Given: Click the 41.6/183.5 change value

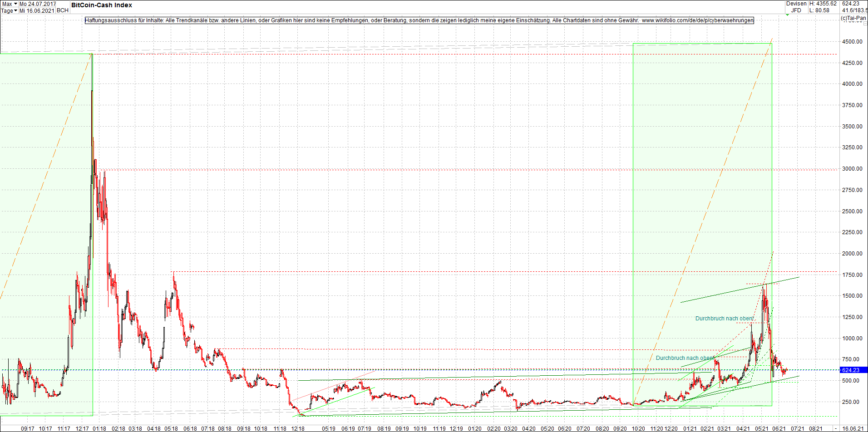Looking at the screenshot, I should pyautogui.click(x=855, y=10).
